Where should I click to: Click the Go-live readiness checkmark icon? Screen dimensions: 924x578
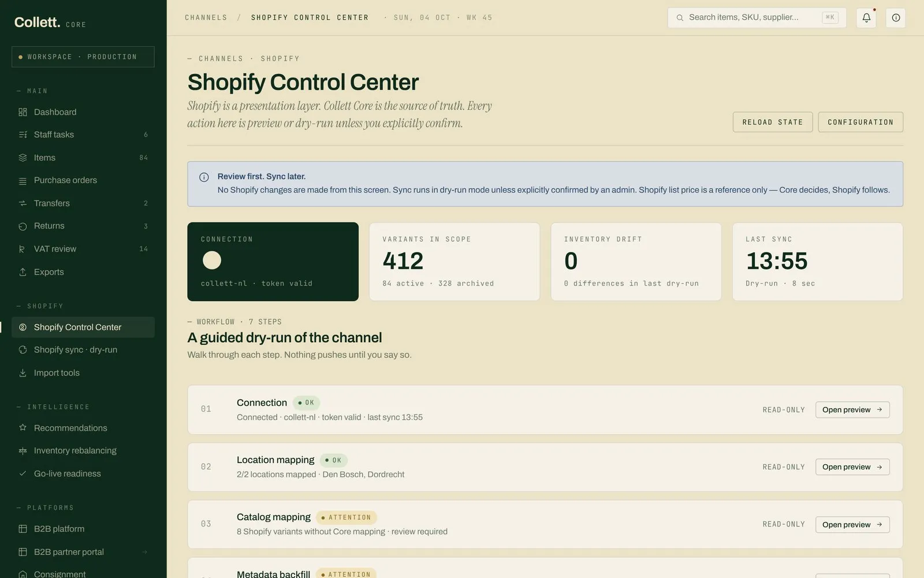(x=23, y=474)
